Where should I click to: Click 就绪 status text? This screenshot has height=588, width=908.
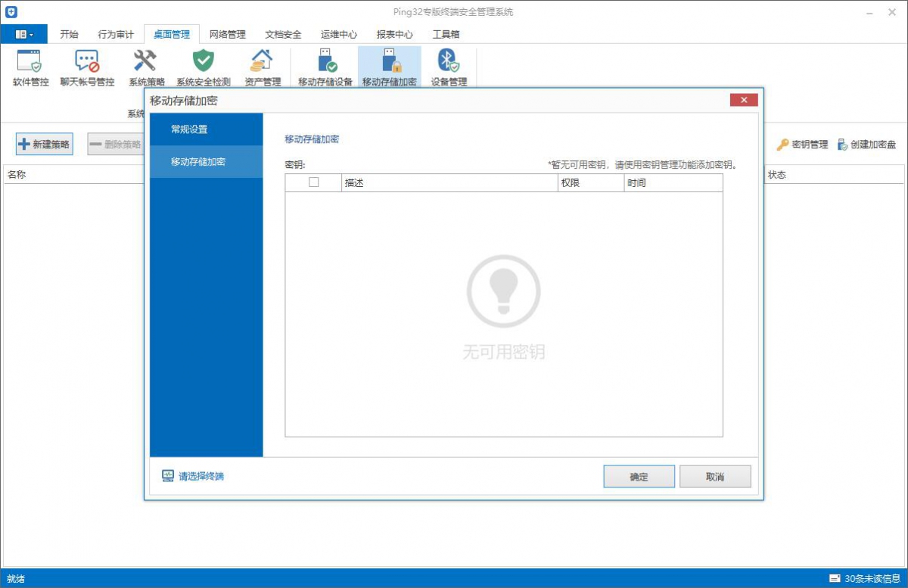pos(16,579)
